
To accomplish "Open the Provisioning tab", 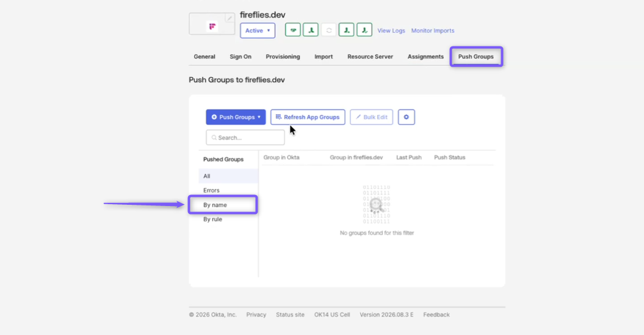I will tap(283, 56).
